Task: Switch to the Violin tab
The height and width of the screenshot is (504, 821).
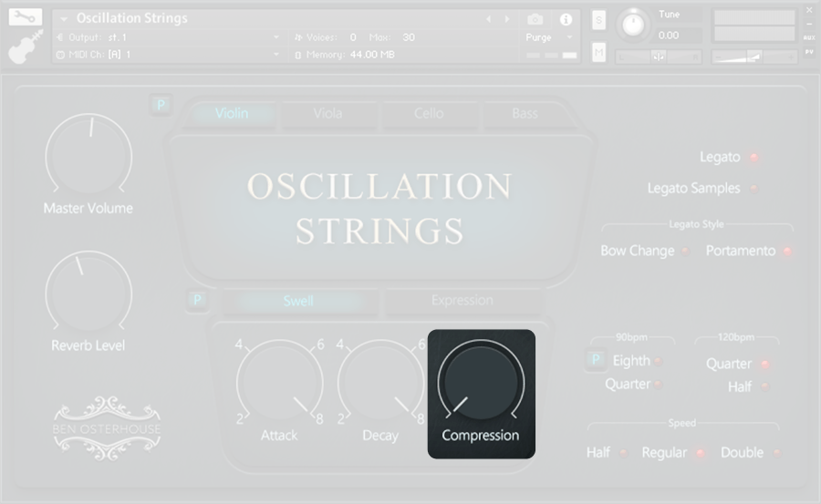Action: pos(232,114)
